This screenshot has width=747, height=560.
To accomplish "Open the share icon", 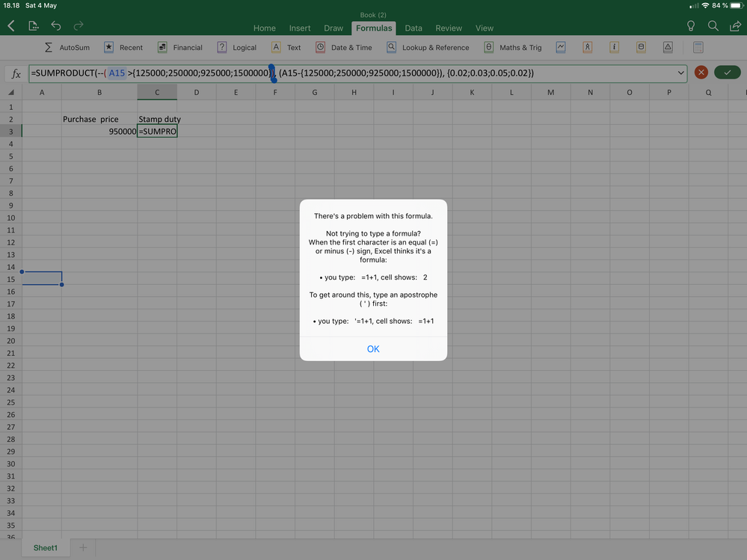I will (x=735, y=26).
